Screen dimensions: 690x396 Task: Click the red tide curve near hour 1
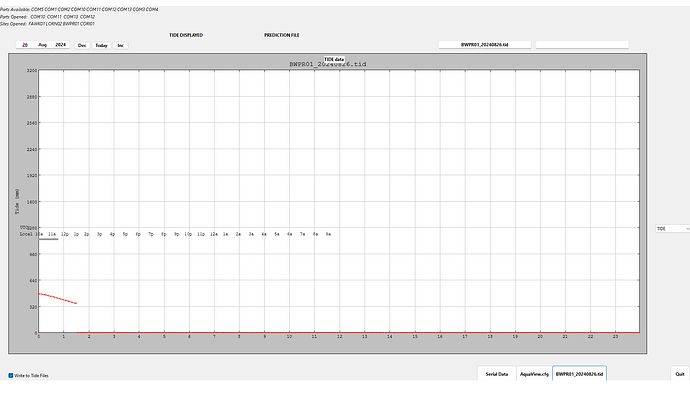(x=58, y=298)
